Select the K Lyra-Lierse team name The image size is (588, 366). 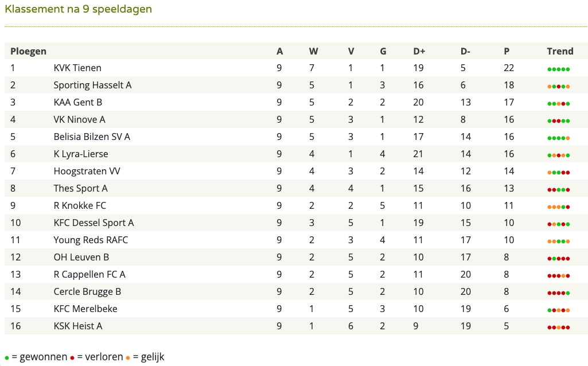coord(81,154)
